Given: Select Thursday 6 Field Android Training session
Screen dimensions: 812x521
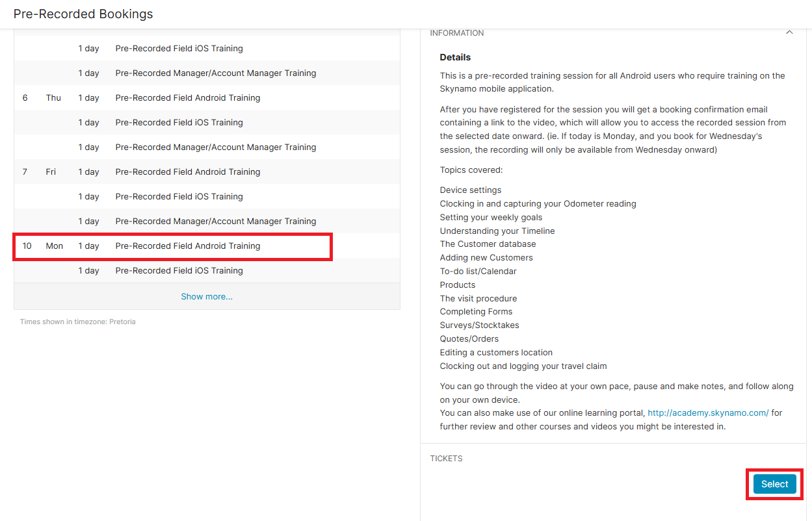Looking at the screenshot, I should coord(187,98).
